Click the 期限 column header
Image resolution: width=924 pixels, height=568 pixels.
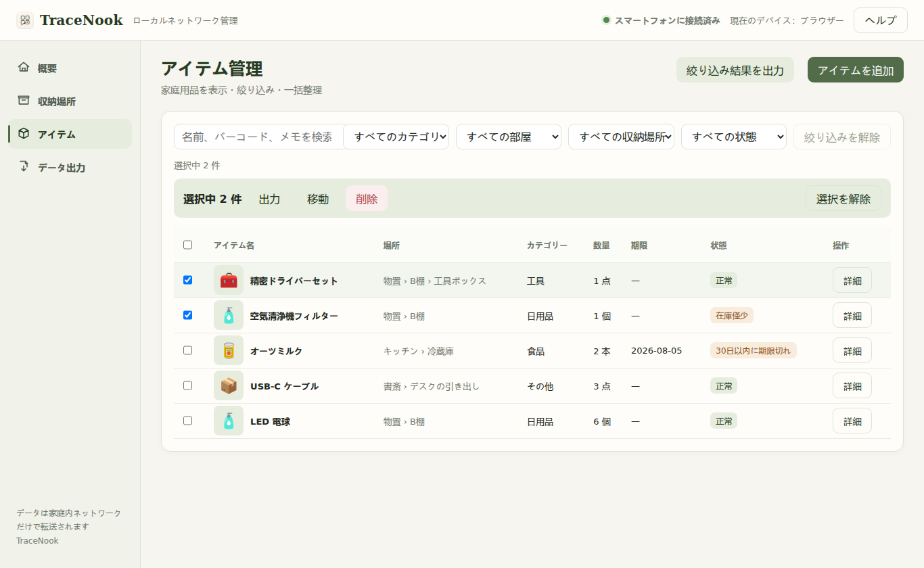tap(639, 245)
